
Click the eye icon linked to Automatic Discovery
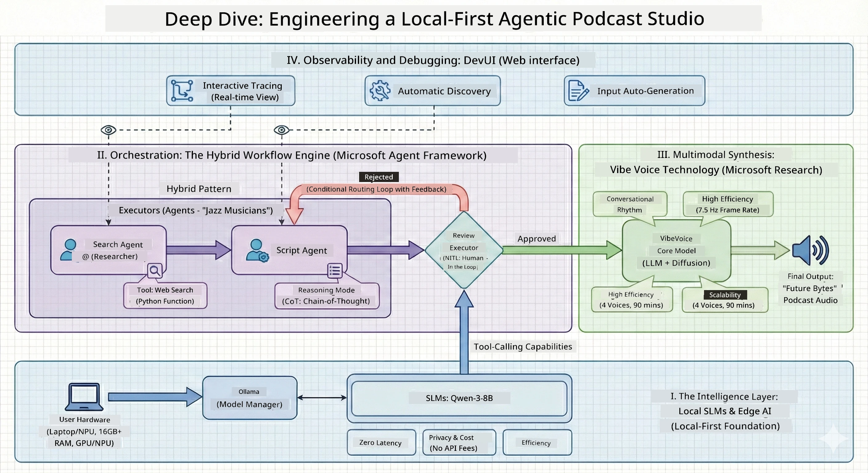click(x=282, y=130)
